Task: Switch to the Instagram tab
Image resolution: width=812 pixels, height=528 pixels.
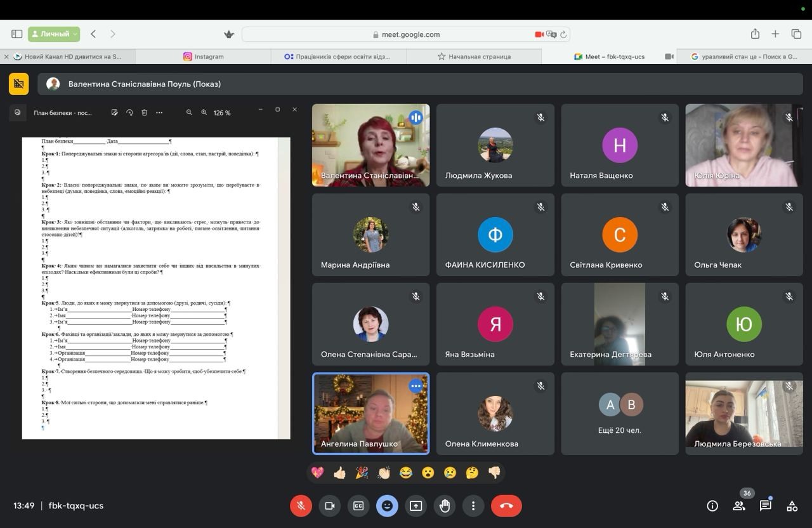Action: click(x=203, y=56)
